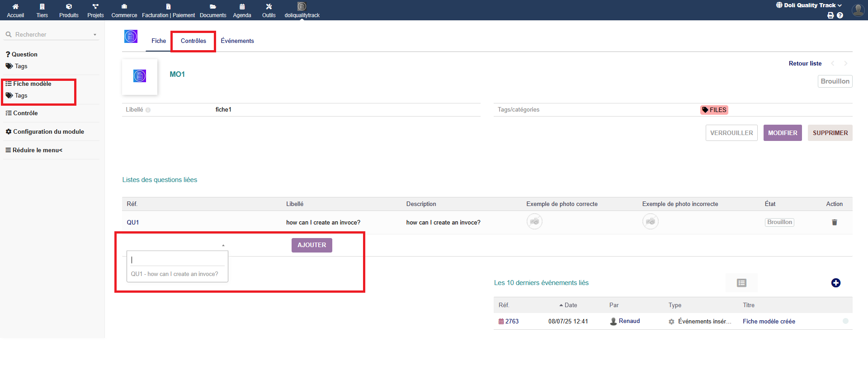This screenshot has height=379, width=868.
Task: Open the doliqualitytrack module icon
Action: click(302, 7)
